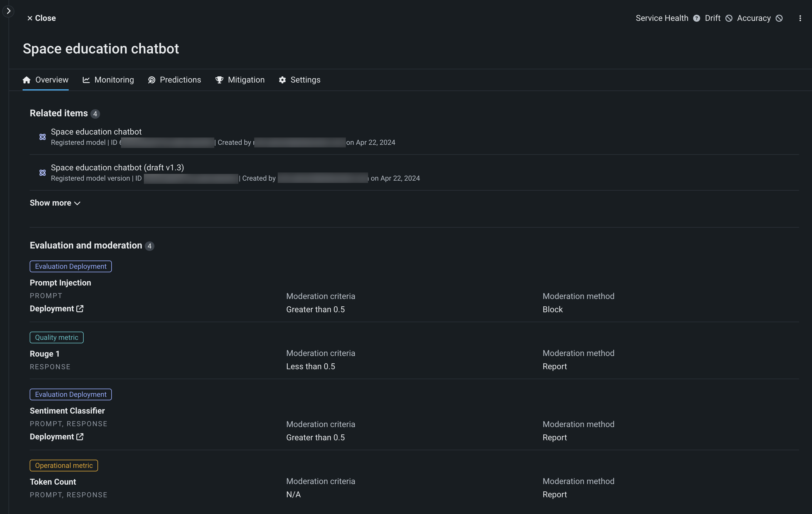
Task: Click the icon beside draft v1.3 model version
Action: click(43, 172)
